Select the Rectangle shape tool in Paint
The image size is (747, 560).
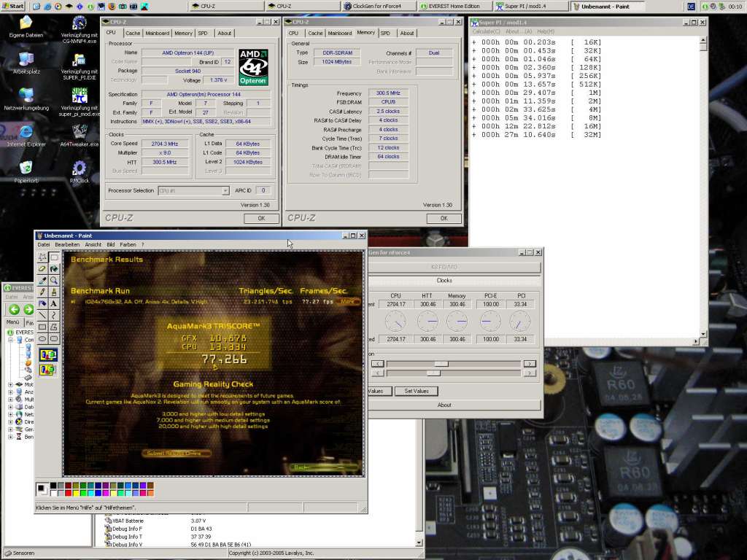tap(42, 327)
